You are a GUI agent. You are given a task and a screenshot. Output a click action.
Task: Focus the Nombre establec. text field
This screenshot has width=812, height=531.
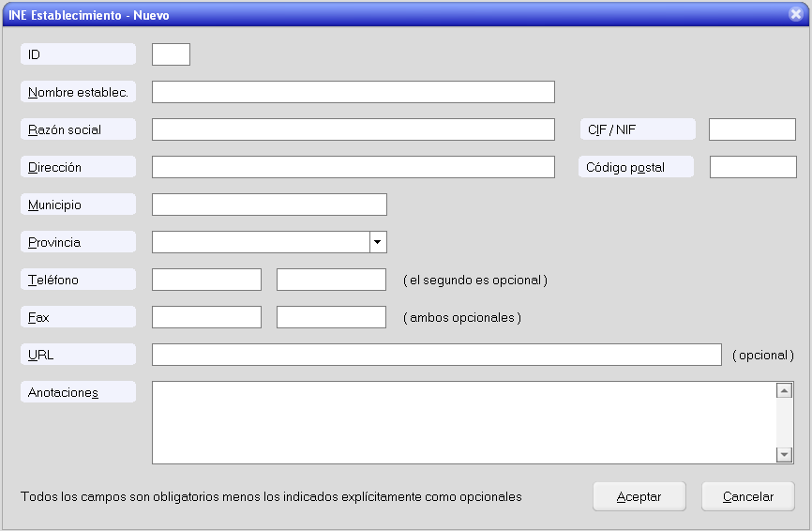click(353, 92)
